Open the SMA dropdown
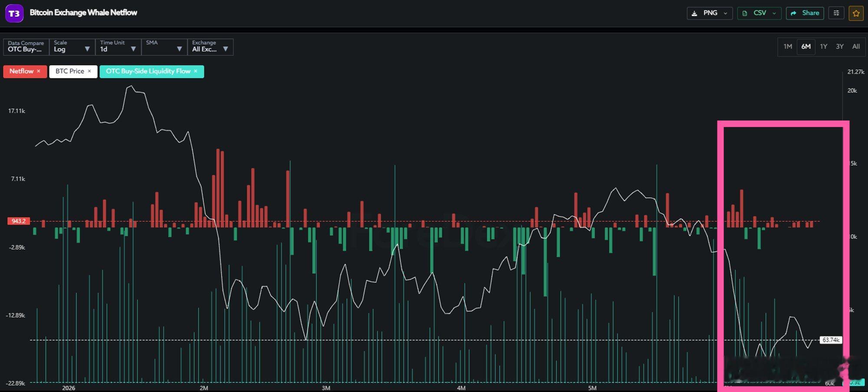This screenshot has height=392, width=868. tap(164, 47)
